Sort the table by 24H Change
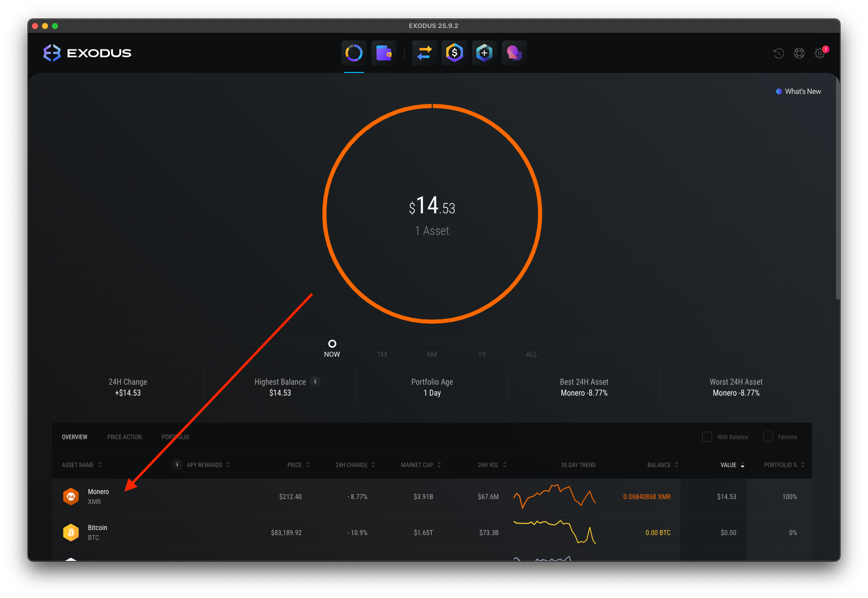The width and height of the screenshot is (868, 598). pos(355,465)
